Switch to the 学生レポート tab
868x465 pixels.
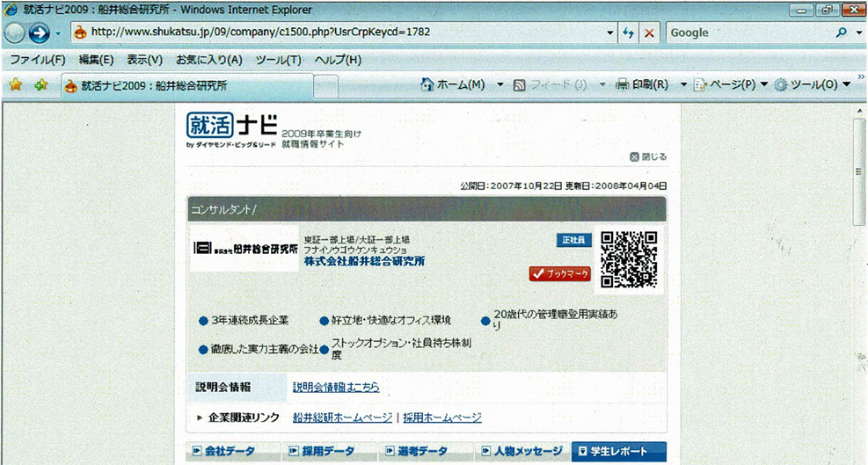tap(619, 451)
